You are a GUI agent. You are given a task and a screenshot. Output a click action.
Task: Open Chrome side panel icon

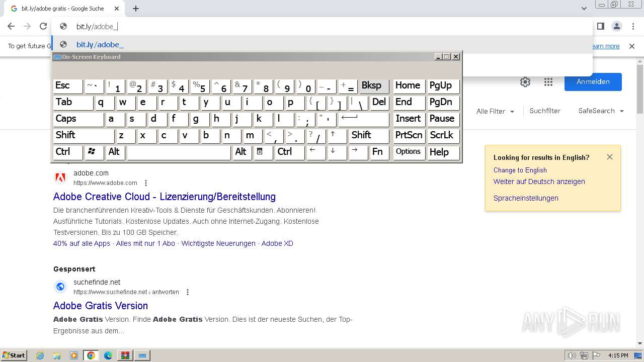(x=601, y=26)
